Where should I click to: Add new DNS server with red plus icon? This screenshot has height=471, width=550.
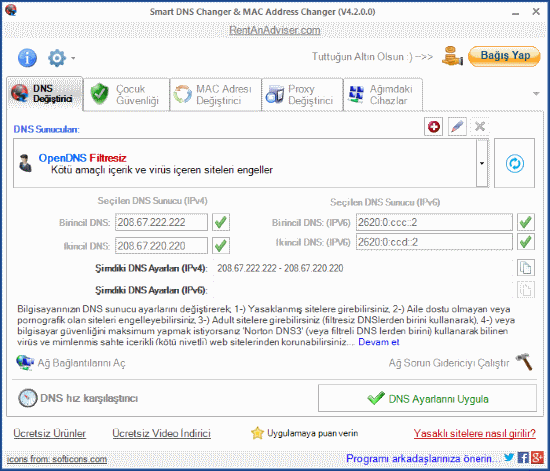(434, 127)
